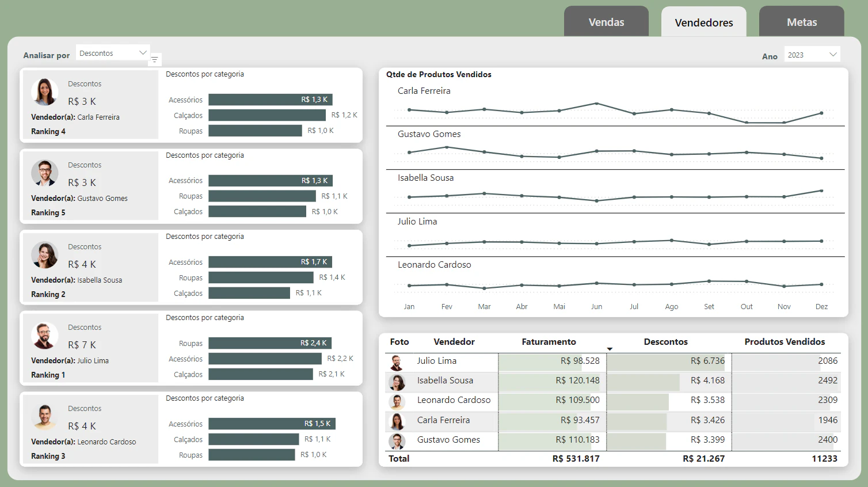Viewport: 868px width, 487px height.
Task: Click the Gustavo Gomes label in the line chart
Action: pos(429,134)
